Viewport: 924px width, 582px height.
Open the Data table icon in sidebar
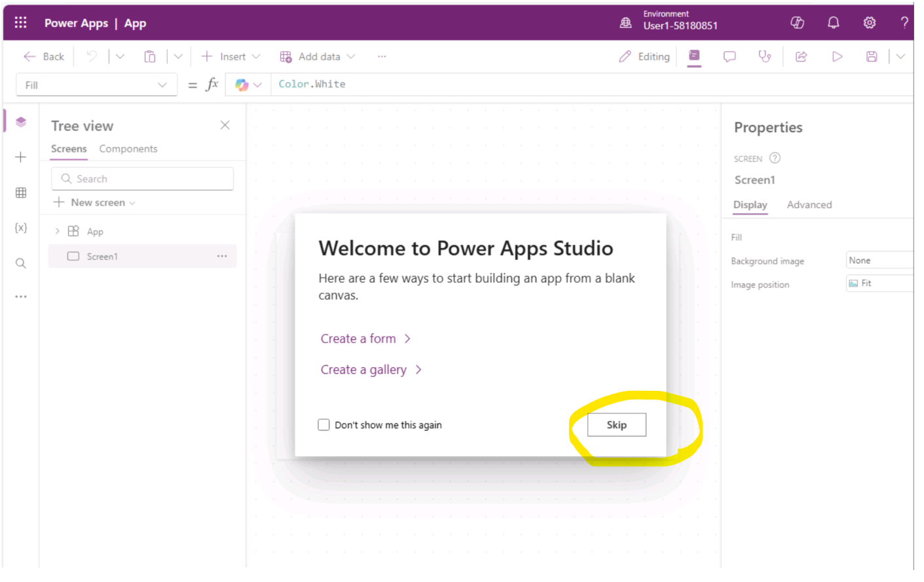21,192
